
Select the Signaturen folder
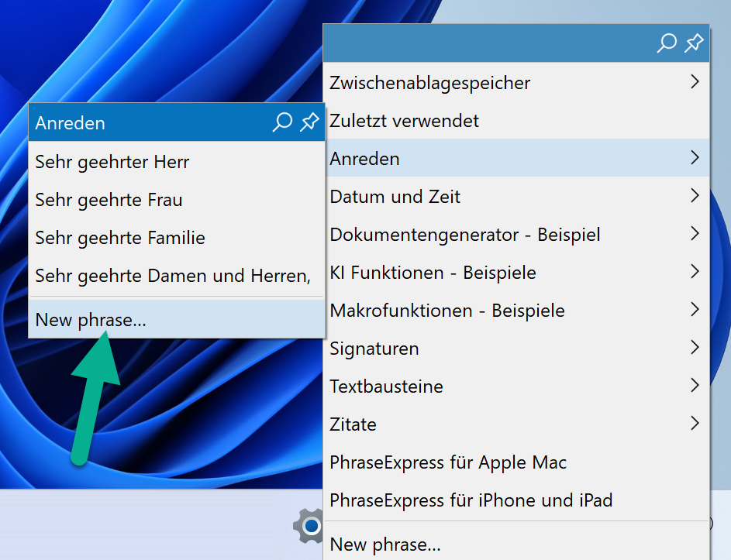click(374, 349)
